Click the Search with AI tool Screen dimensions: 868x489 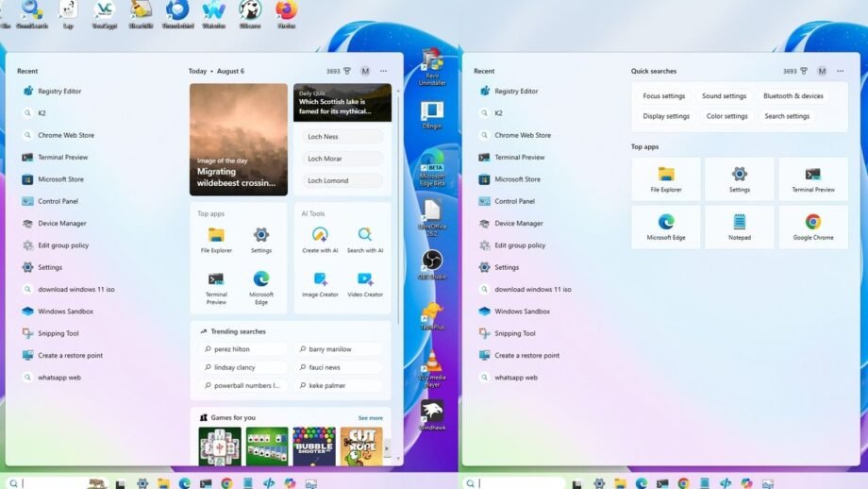pos(365,240)
